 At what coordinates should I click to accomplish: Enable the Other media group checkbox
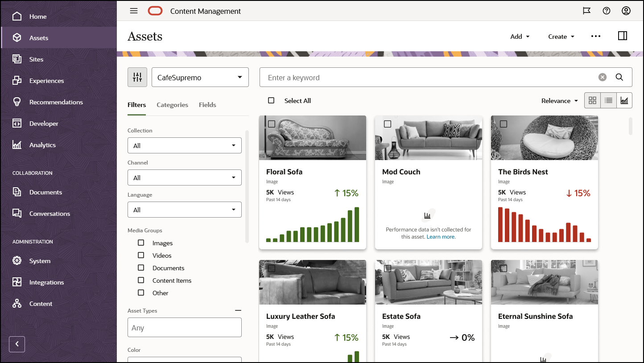click(x=141, y=293)
